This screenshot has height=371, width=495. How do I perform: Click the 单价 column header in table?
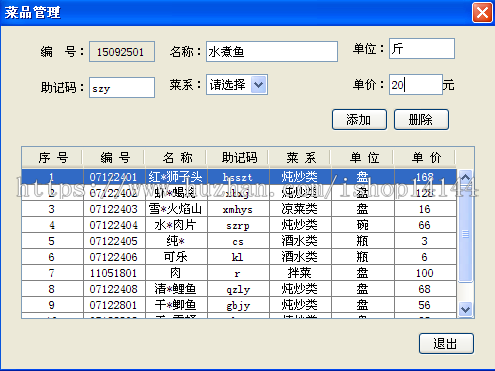click(x=425, y=157)
